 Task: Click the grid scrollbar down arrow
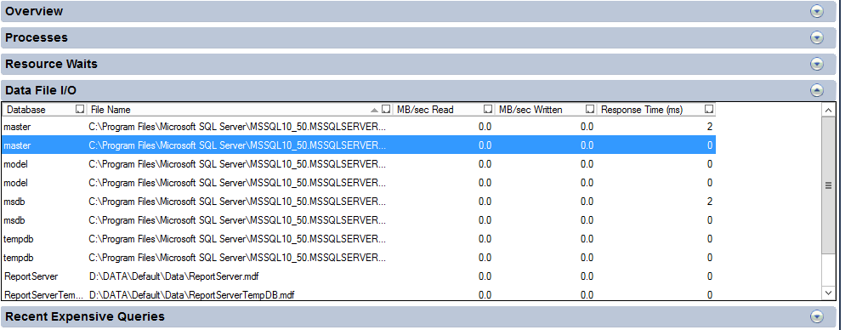coord(828,293)
